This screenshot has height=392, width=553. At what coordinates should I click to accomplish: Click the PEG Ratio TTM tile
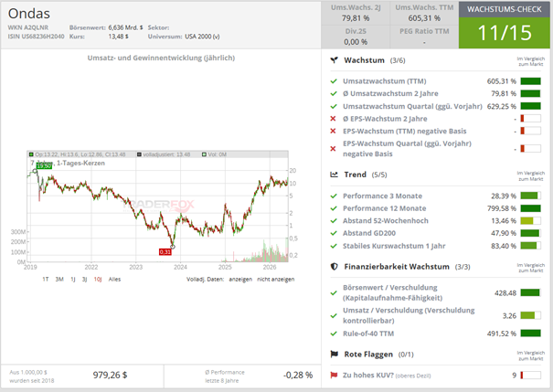[424, 37]
